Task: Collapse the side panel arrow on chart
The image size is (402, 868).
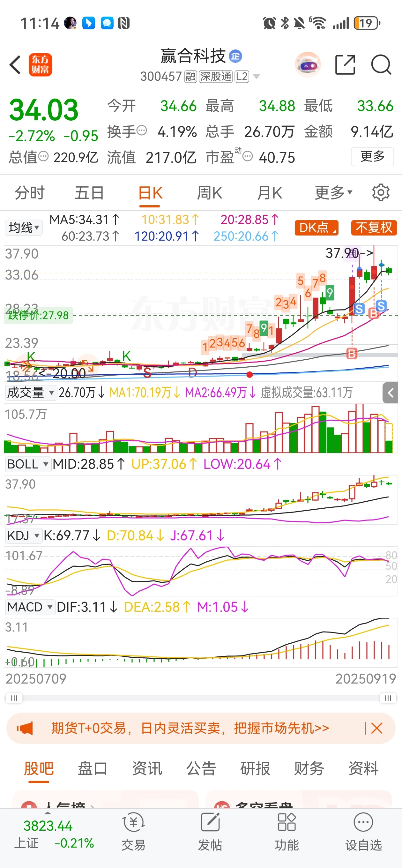Action: (390, 393)
